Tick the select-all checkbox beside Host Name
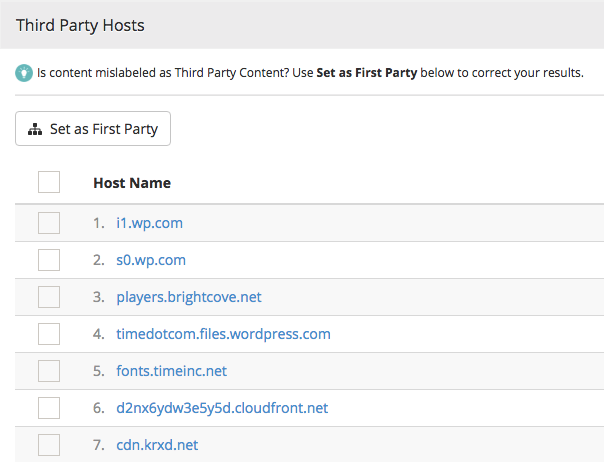The width and height of the screenshot is (604, 462). (49, 182)
